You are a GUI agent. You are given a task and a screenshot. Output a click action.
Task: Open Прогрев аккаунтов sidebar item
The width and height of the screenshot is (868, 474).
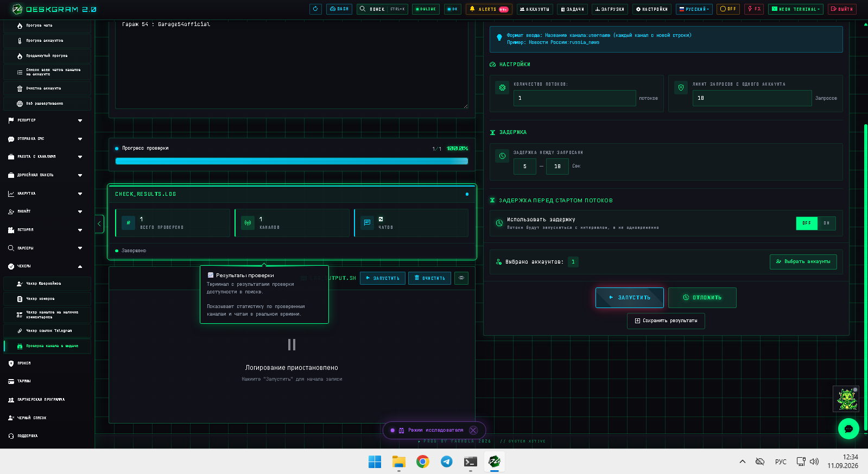point(47,41)
